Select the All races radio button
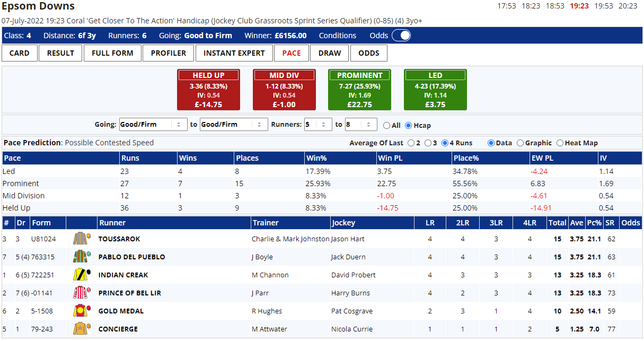Viewport: 644px width, 341px height. coord(386,126)
